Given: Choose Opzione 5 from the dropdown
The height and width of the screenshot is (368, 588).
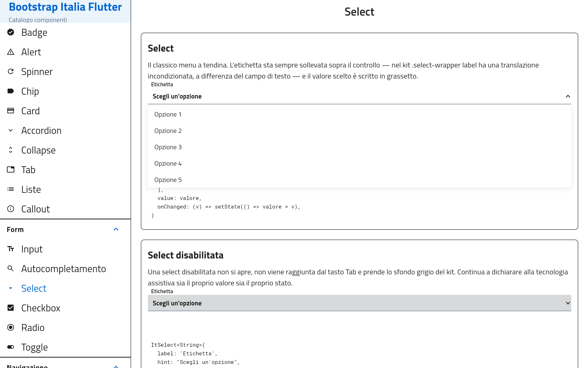Looking at the screenshot, I should click(x=359, y=180).
